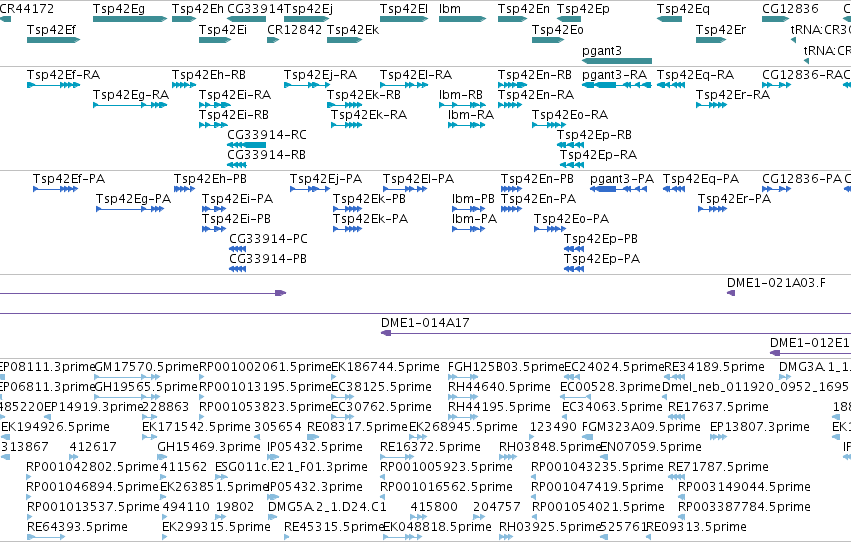851x542 pixels.
Task: Open the Tsp42En-RA transcript label
Action: pyautogui.click(x=536, y=94)
